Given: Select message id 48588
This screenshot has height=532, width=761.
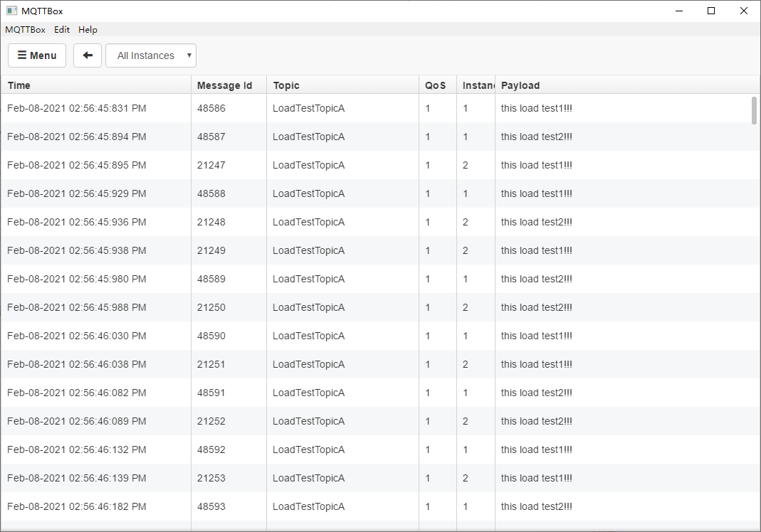Looking at the screenshot, I should point(211,193).
